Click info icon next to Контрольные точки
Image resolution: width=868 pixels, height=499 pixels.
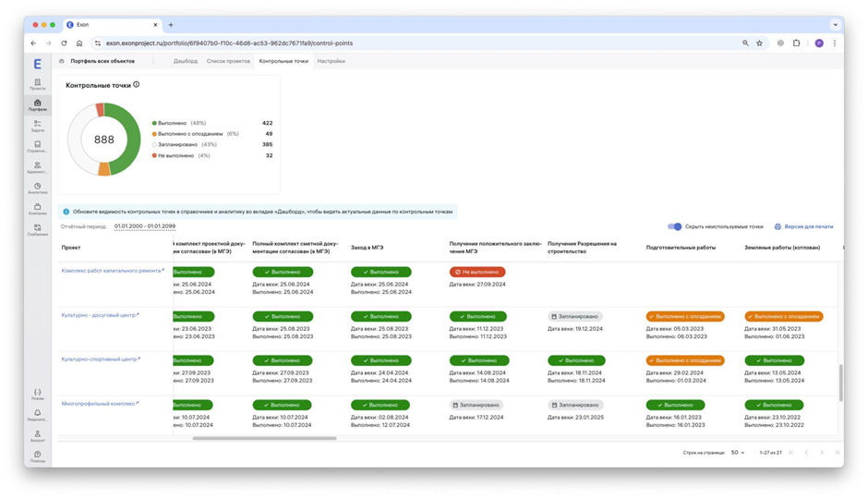pyautogui.click(x=137, y=85)
